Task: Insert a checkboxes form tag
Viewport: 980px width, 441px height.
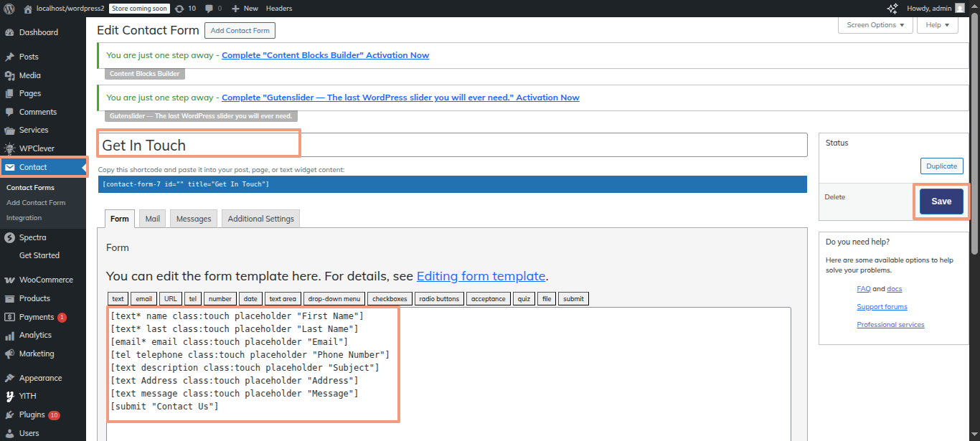Action: tap(390, 299)
